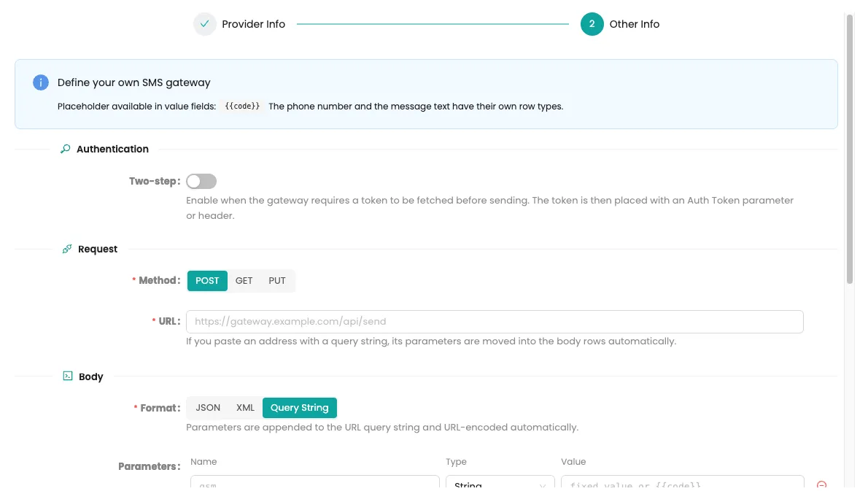
Task: Click the vertical scrollbar thumb
Action: click(x=850, y=150)
